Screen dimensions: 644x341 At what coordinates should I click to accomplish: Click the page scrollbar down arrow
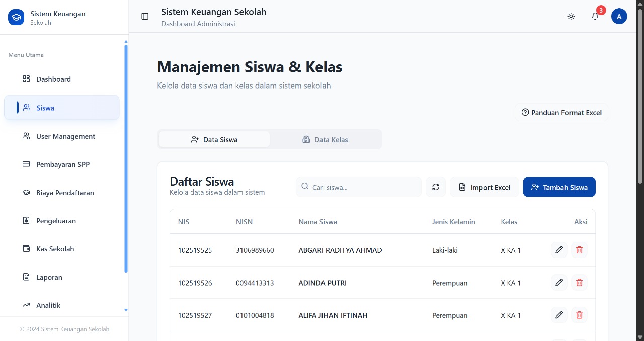point(640,337)
